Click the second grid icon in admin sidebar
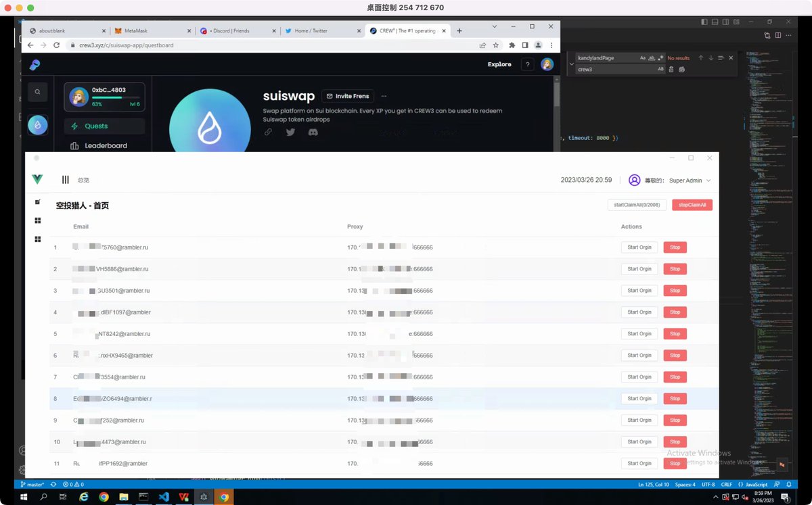The height and width of the screenshot is (505, 812). (x=38, y=220)
